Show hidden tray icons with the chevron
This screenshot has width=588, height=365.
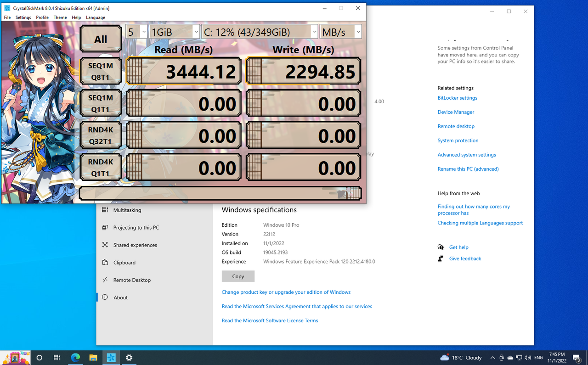tap(492, 358)
